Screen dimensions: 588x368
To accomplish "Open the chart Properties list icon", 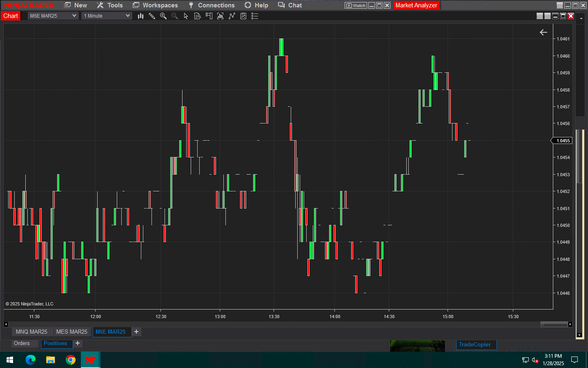I will tap(255, 16).
